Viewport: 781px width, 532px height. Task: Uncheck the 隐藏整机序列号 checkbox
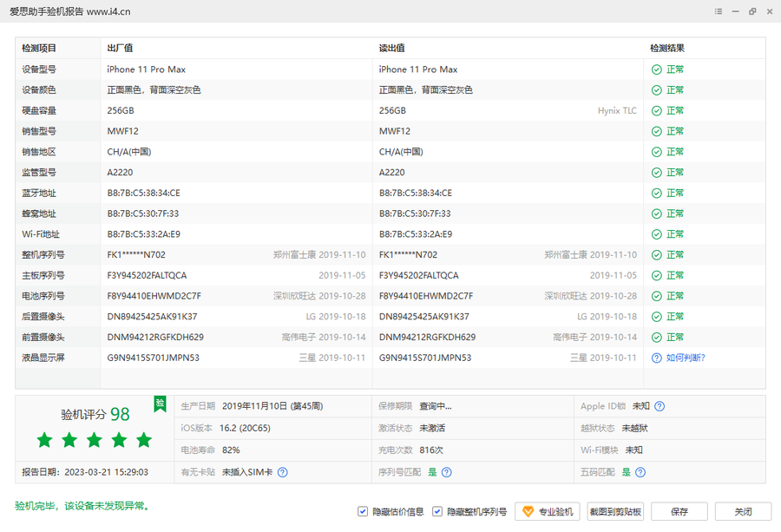[438, 512]
